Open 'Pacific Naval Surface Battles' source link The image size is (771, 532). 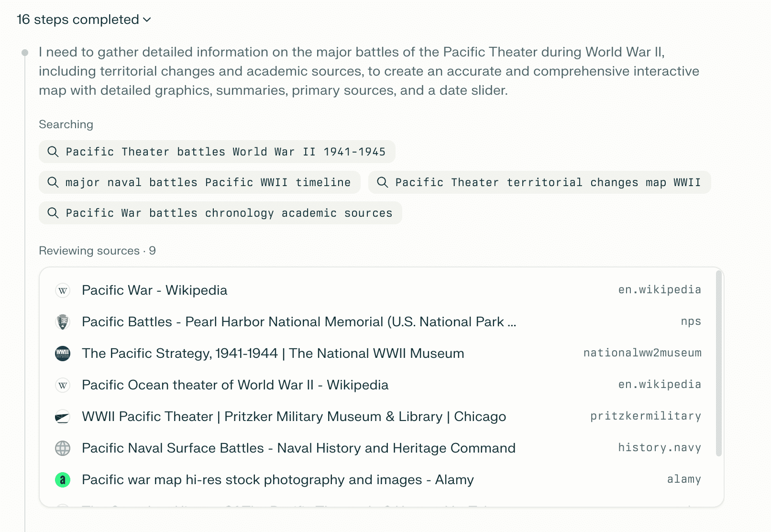(x=299, y=448)
